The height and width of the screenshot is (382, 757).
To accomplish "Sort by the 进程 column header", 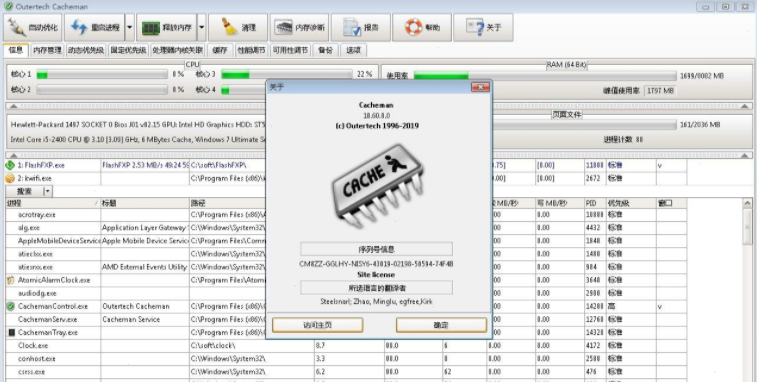I will pos(52,203).
